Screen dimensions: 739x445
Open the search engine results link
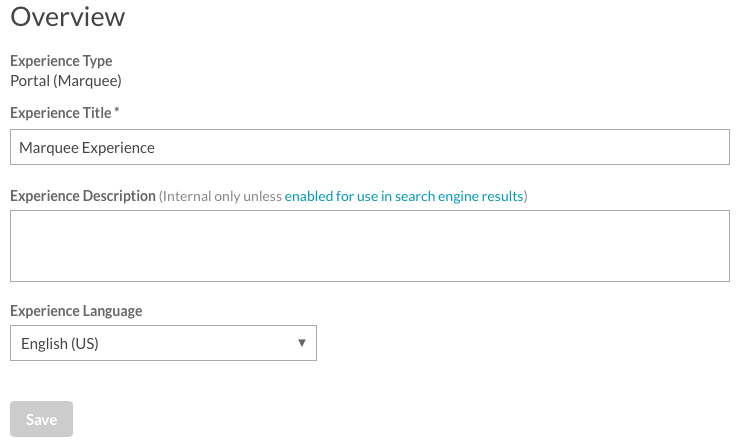[x=404, y=196]
